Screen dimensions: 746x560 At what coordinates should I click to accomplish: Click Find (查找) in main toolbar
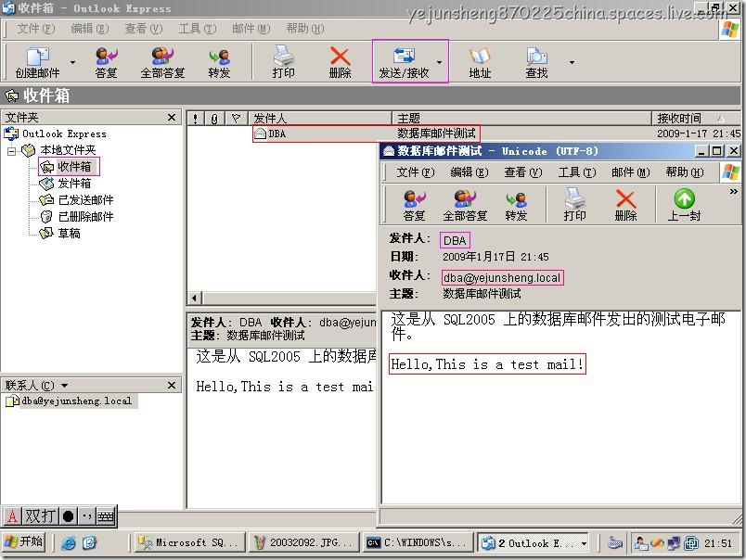pyautogui.click(x=536, y=62)
